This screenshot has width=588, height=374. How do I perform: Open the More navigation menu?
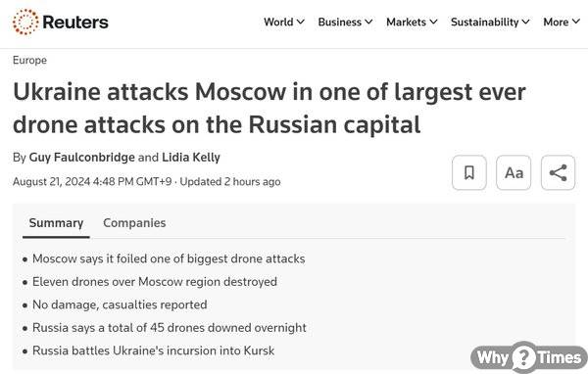click(562, 23)
